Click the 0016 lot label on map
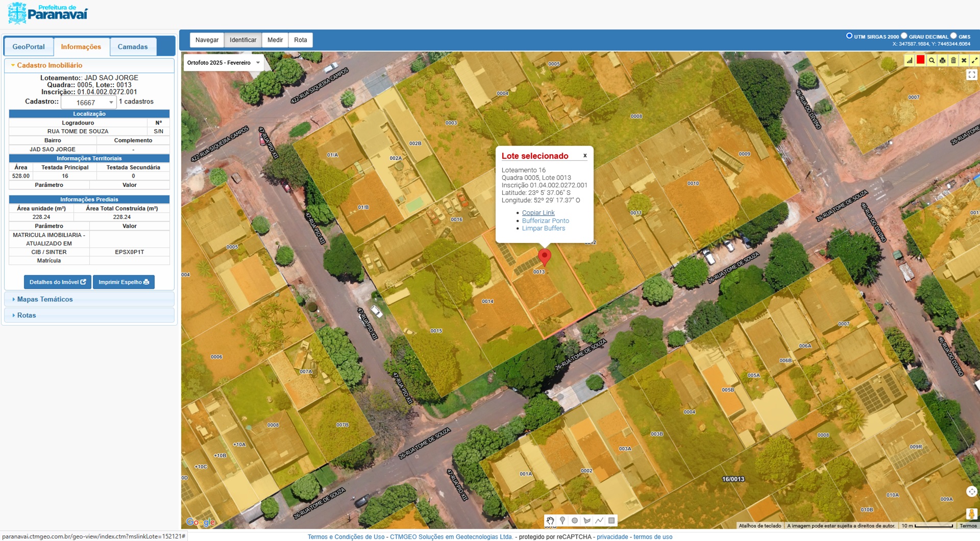The height and width of the screenshot is (541, 980). coord(456,219)
